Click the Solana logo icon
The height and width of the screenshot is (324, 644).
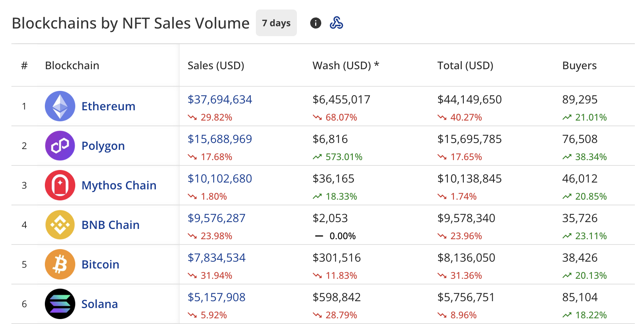pos(60,304)
